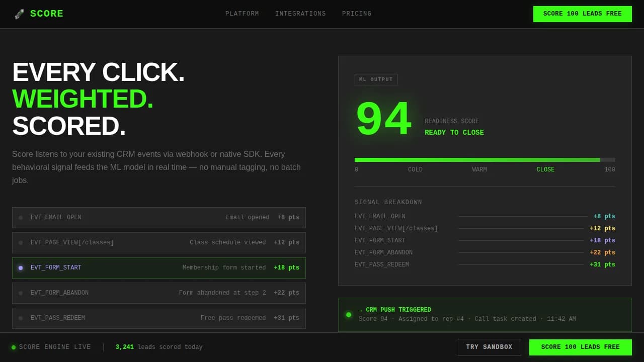Viewport: 644px width, 362px height.
Task: Open the Integrations nav item
Action: pos(300,14)
